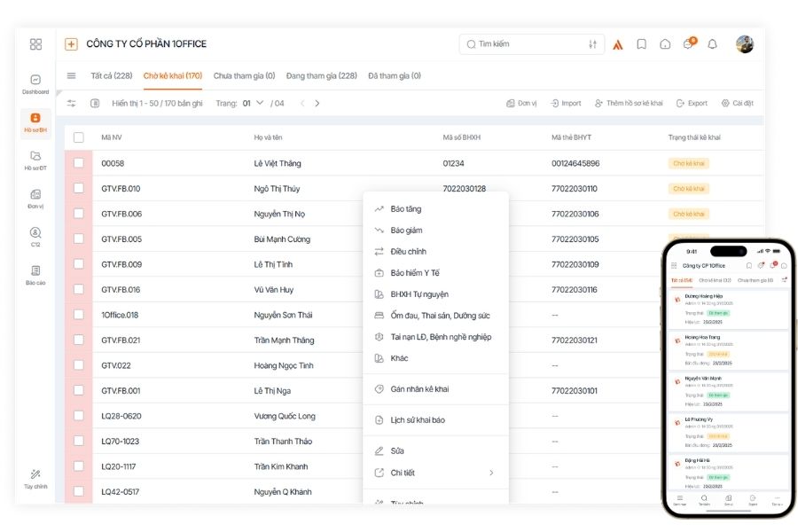Image resolution: width=798 pixels, height=532 pixels.
Task: Switch to Tất cả (228) tab
Action: 112,76
